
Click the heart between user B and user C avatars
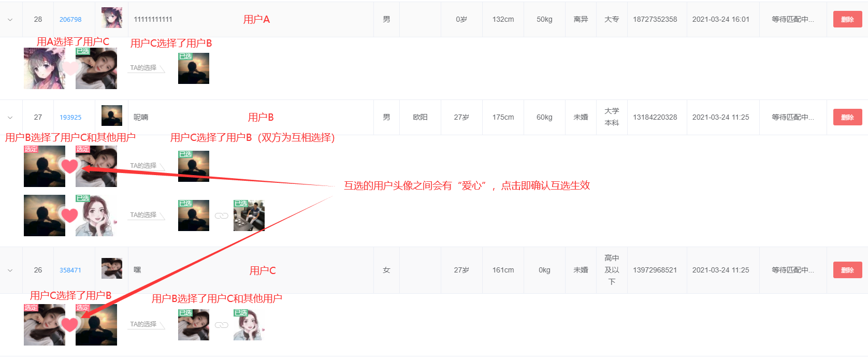(70, 166)
